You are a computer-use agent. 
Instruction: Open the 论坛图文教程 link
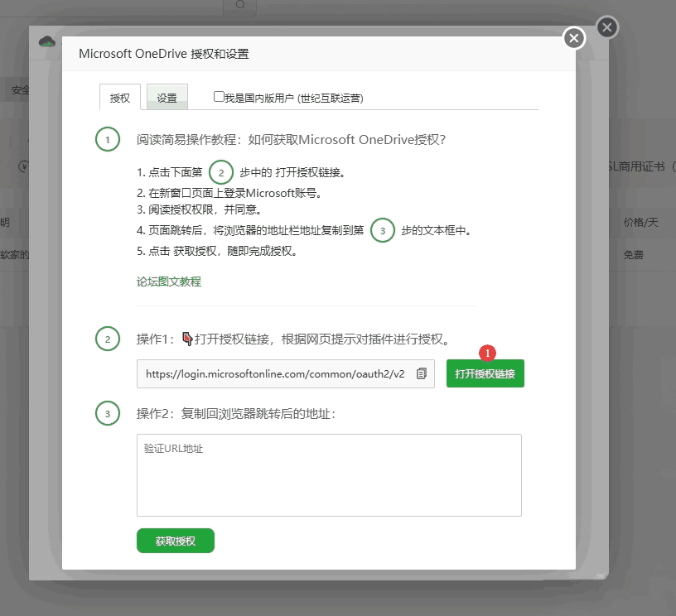click(169, 282)
